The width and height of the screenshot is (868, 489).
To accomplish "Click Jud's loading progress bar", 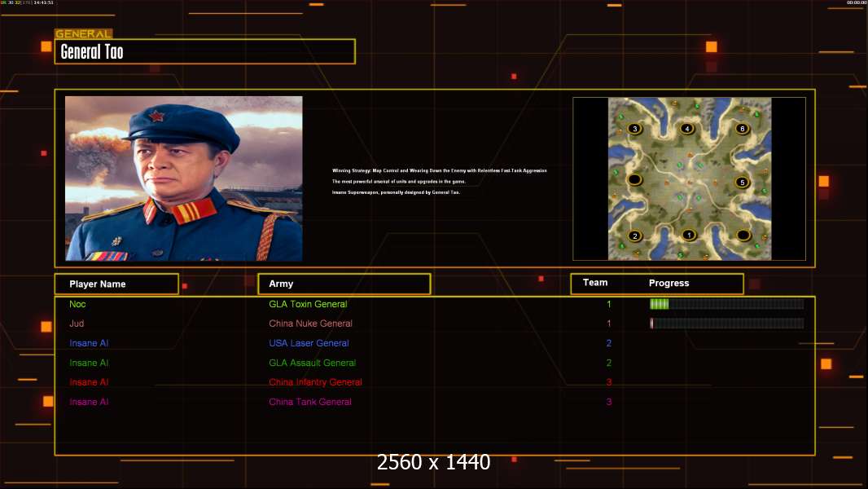I will (x=726, y=323).
